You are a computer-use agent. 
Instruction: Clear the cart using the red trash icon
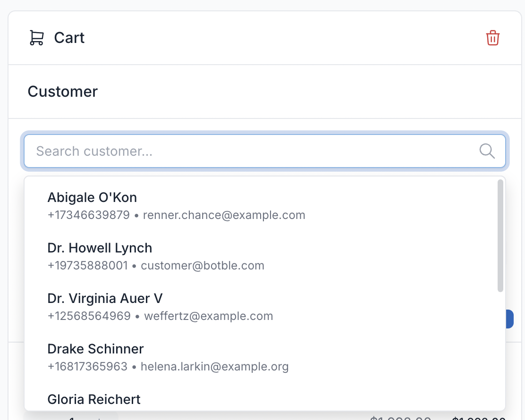pyautogui.click(x=492, y=38)
